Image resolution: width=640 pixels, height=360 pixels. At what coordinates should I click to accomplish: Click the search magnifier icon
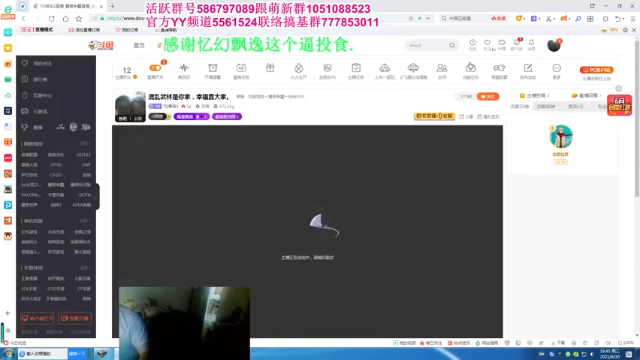pyautogui.click(x=452, y=45)
